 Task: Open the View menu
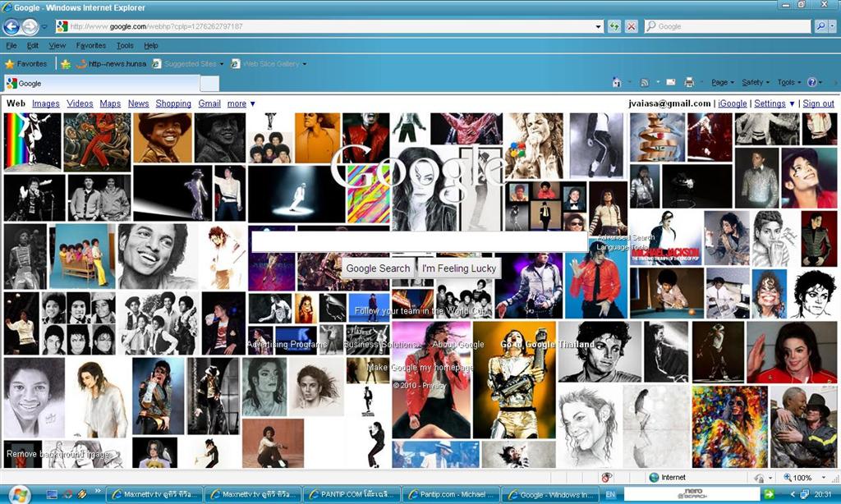click(57, 46)
